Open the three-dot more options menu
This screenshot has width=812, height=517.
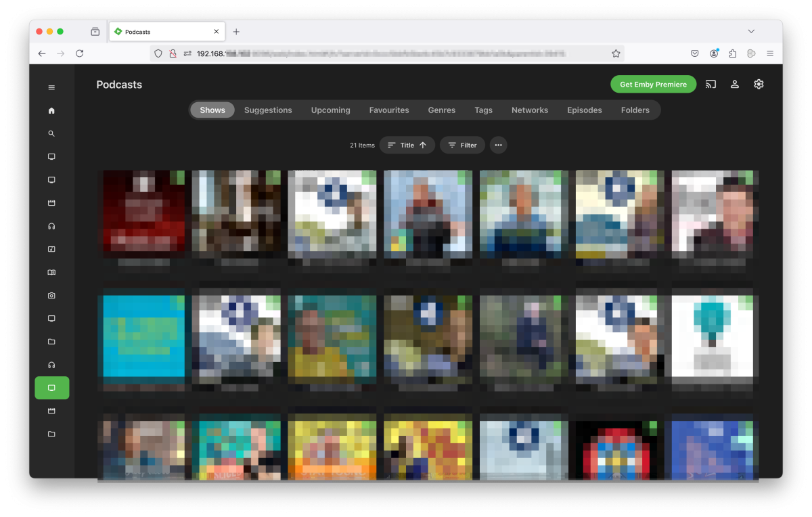click(x=498, y=145)
